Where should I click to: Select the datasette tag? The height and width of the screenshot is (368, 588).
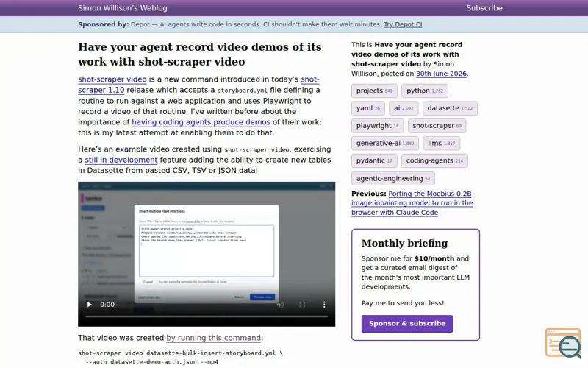click(x=450, y=108)
